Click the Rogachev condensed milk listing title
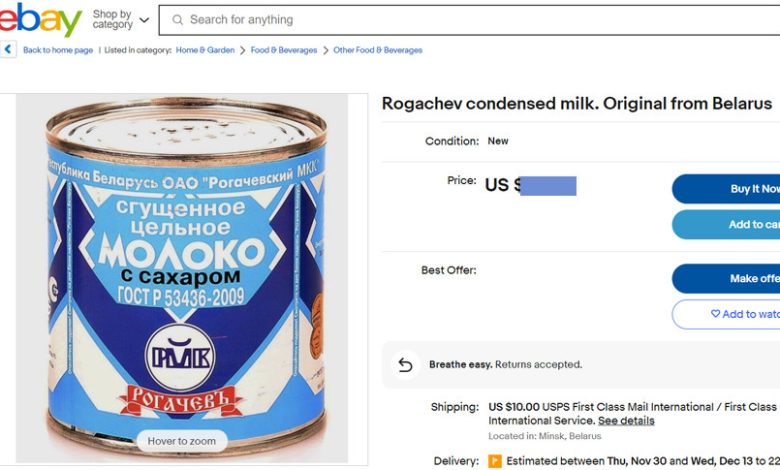The image size is (780, 470). tap(577, 104)
